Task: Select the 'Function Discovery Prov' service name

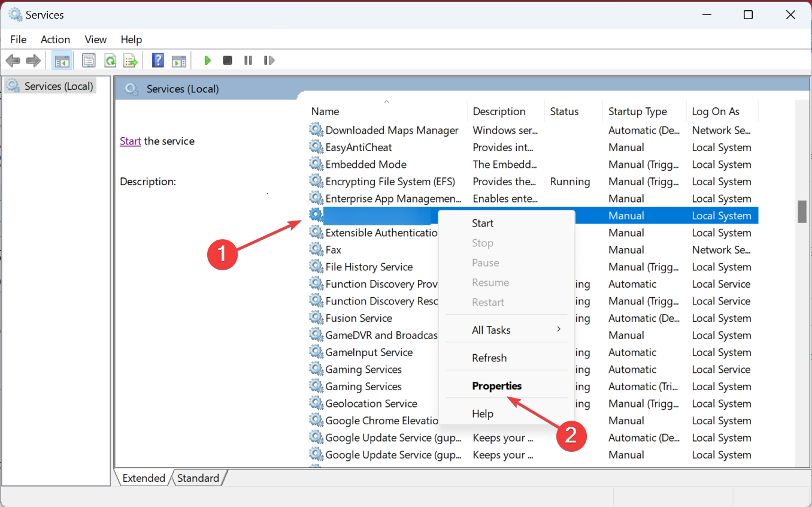Action: tap(381, 283)
